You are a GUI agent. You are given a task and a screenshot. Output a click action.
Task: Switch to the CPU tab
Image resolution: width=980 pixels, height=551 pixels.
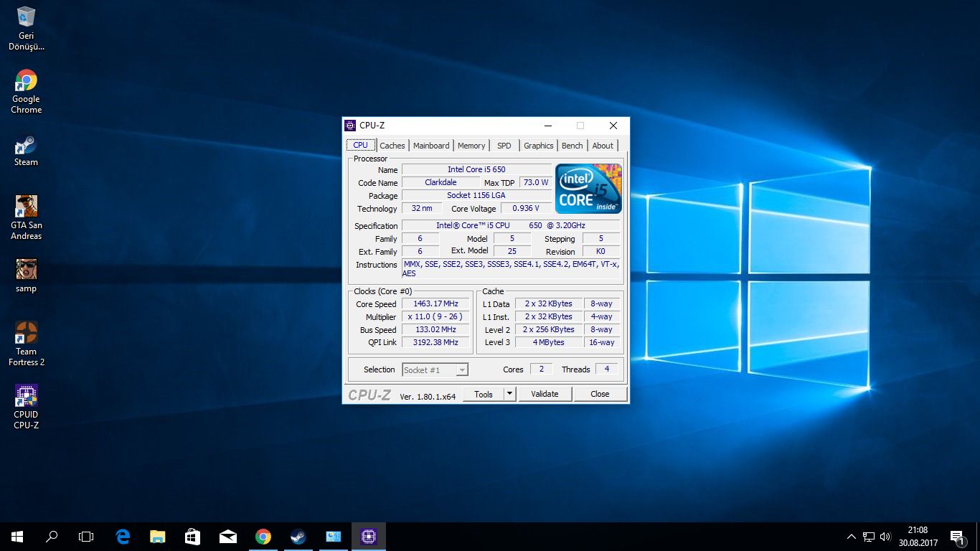click(x=361, y=145)
